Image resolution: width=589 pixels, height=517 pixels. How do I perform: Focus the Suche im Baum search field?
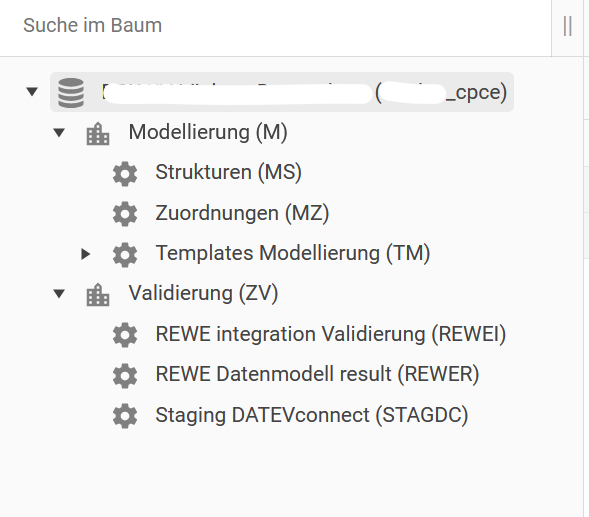275,26
